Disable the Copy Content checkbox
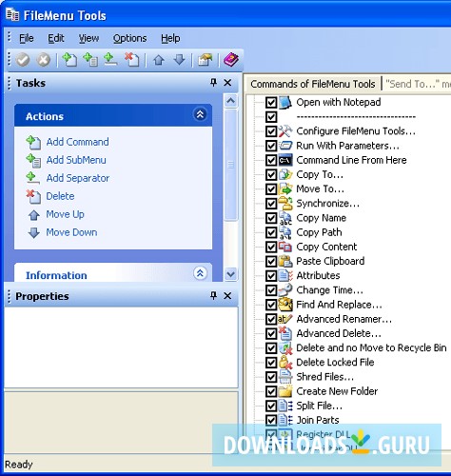This screenshot has width=451, height=476. tap(271, 247)
